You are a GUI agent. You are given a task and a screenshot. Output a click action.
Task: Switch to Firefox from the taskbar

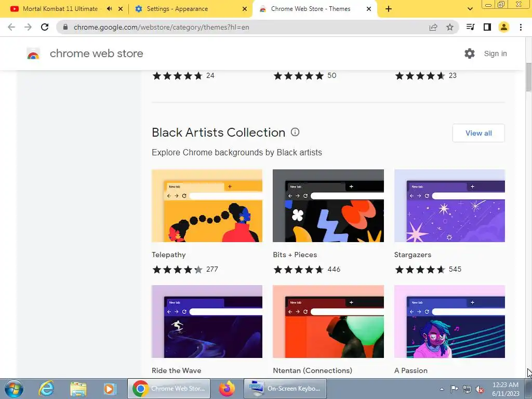(x=227, y=389)
